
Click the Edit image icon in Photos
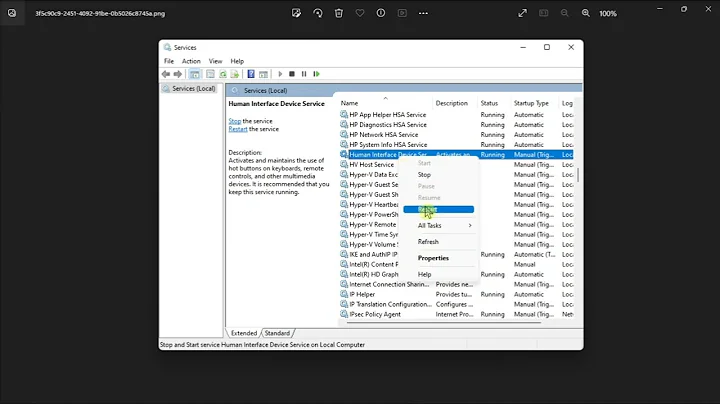point(296,13)
